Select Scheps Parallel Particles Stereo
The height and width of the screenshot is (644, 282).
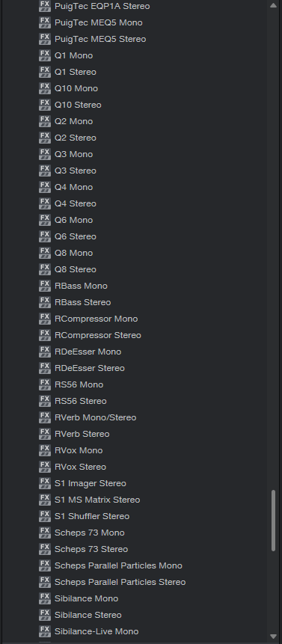pyautogui.click(x=120, y=582)
